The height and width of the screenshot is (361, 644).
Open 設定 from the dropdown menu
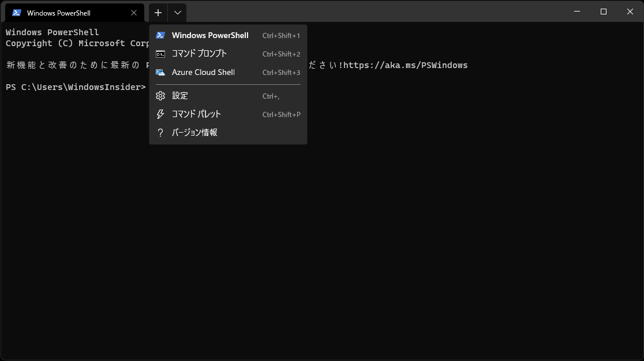228,96
